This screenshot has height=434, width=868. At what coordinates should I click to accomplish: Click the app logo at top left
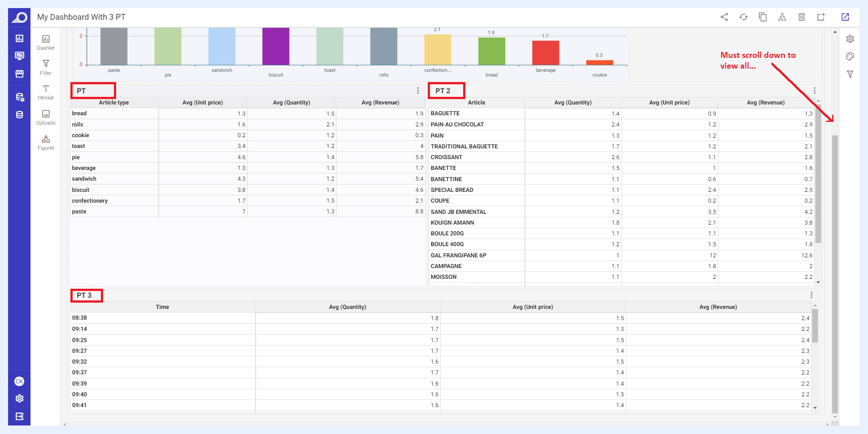[19, 17]
